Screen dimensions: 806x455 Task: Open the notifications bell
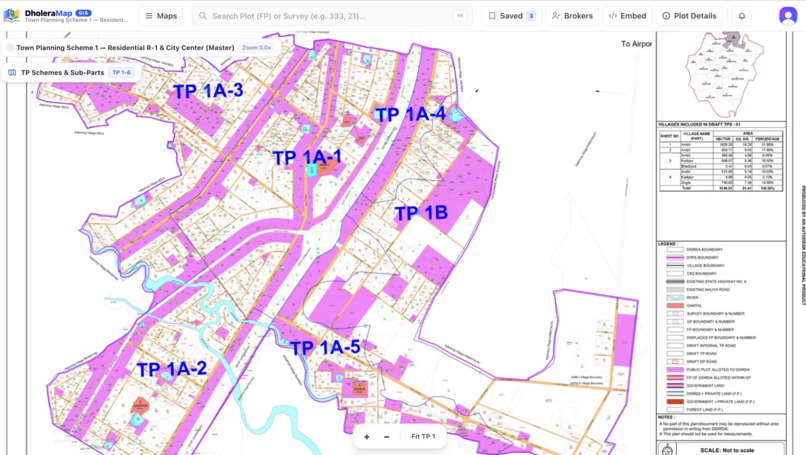click(742, 16)
